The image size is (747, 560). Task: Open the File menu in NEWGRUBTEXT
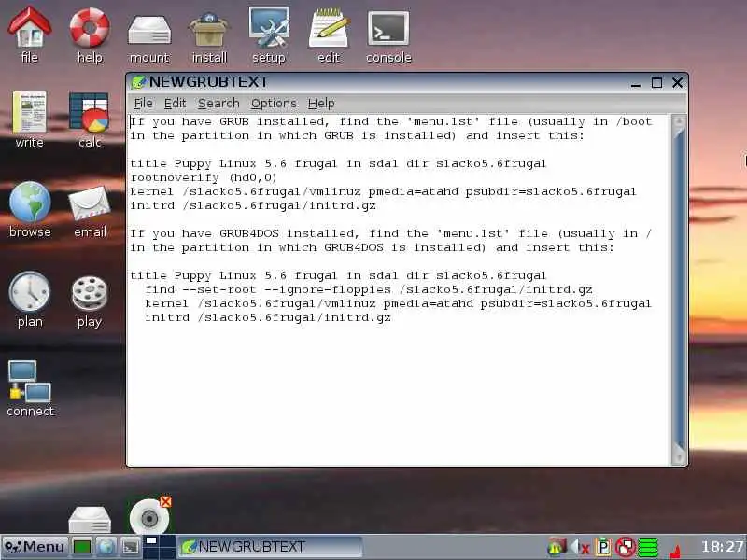click(x=143, y=104)
